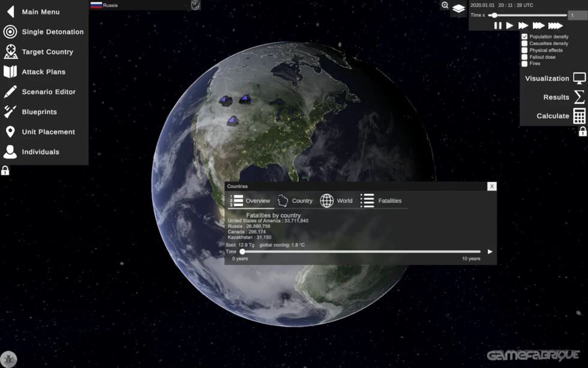Pause the simulation time
Viewport: 588px width, 368px height.
[x=497, y=25]
